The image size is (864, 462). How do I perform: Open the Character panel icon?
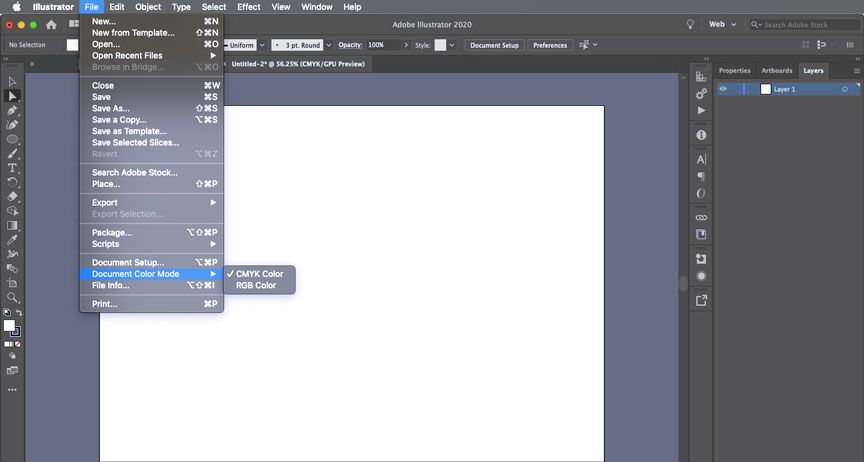[x=701, y=159]
